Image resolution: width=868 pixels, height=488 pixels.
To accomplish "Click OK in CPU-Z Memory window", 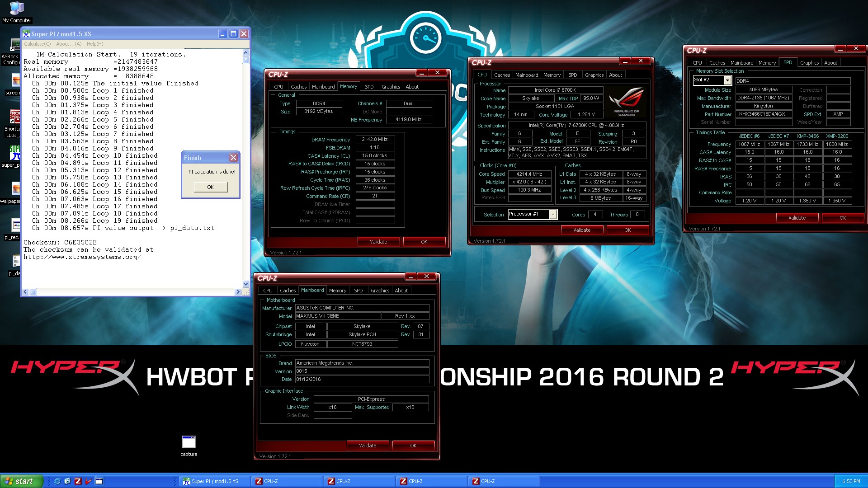I will (x=424, y=242).
